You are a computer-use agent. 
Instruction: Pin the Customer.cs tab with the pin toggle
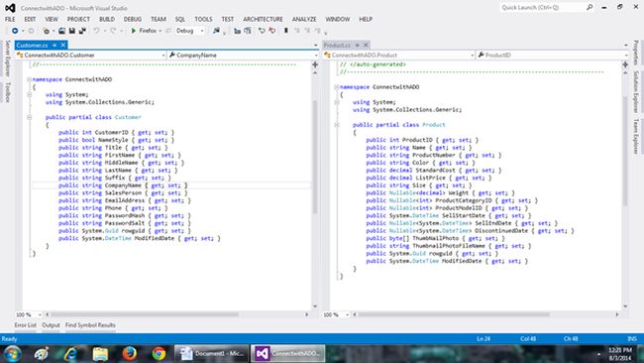click(x=54, y=45)
